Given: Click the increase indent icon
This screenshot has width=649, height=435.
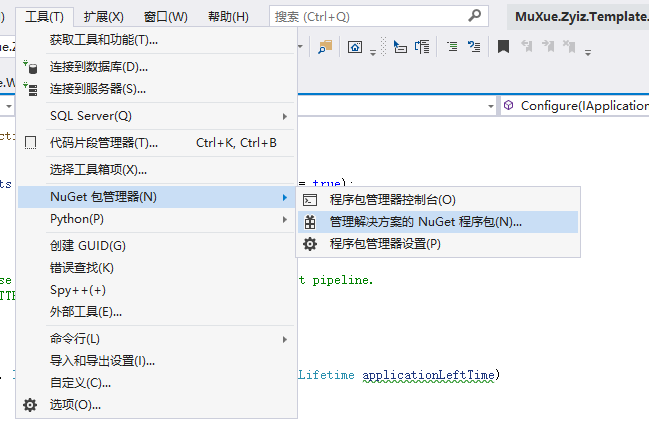Looking at the screenshot, I should pos(474,47).
